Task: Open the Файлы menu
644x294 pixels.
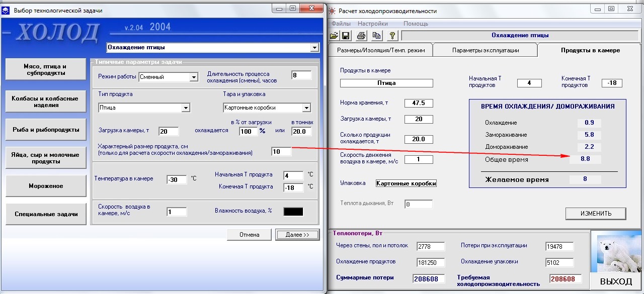Action: [x=341, y=24]
